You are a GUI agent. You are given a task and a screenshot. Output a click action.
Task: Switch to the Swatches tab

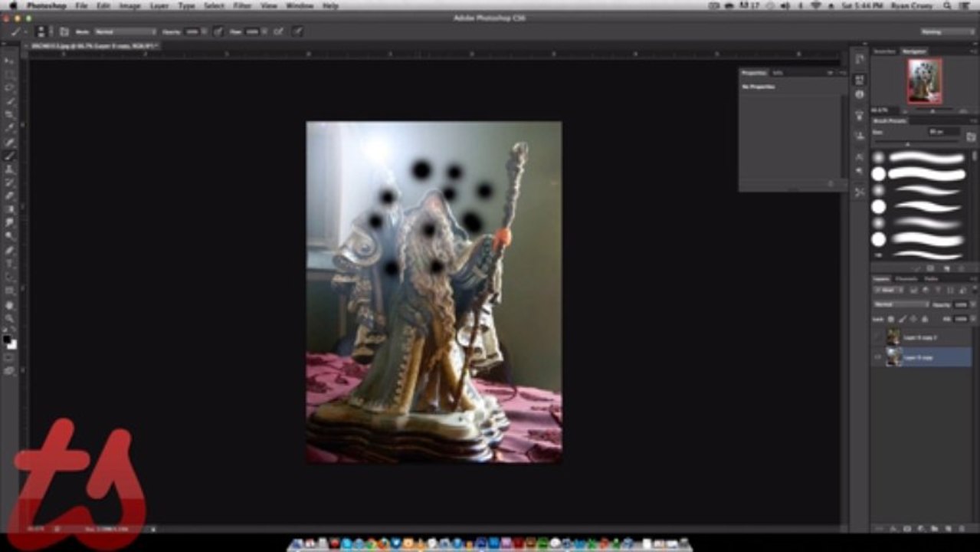pyautogui.click(x=885, y=51)
